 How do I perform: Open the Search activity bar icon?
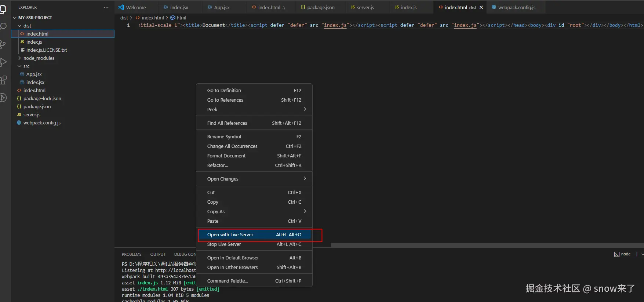coord(3,26)
